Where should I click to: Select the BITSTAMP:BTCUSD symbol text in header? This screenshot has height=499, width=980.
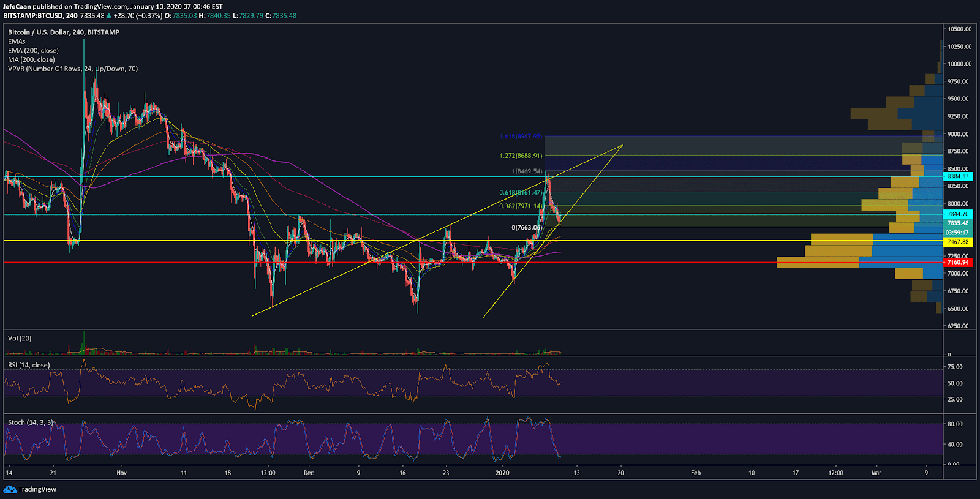point(33,15)
